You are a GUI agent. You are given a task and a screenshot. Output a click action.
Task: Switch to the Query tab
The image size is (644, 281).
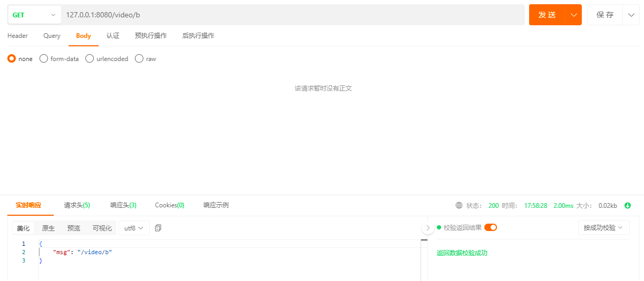52,36
